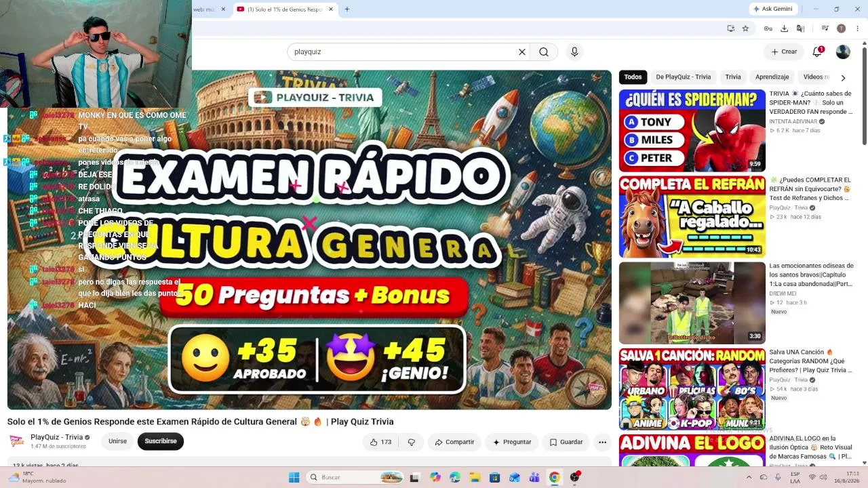Open the Wi-Fi network tray icon
The width and height of the screenshot is (868, 488).
pyautogui.click(x=811, y=477)
